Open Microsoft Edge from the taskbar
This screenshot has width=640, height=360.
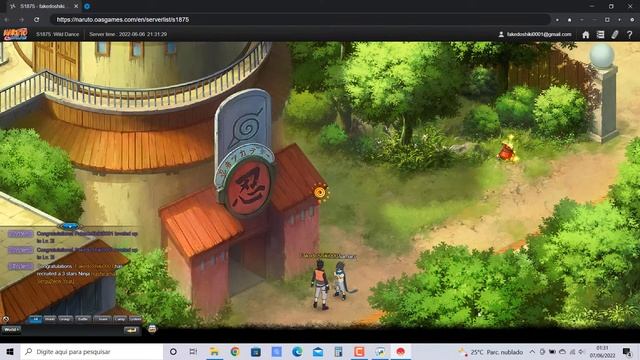click(297, 351)
